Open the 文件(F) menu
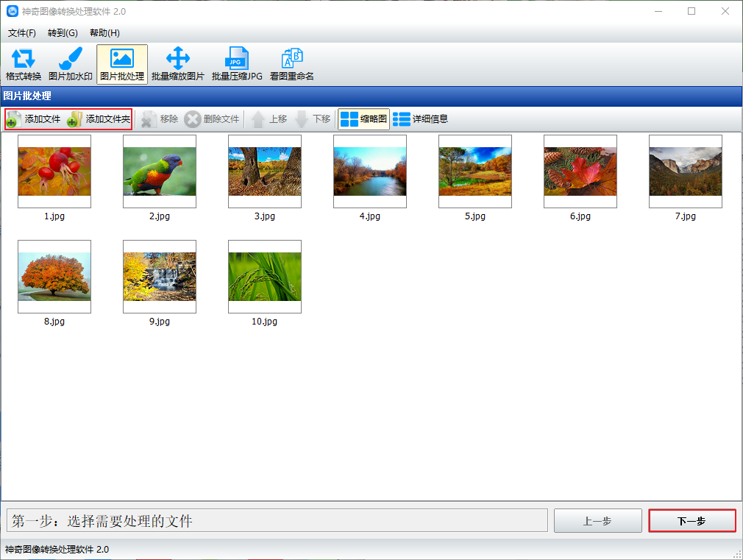The height and width of the screenshot is (560, 743). [22, 32]
